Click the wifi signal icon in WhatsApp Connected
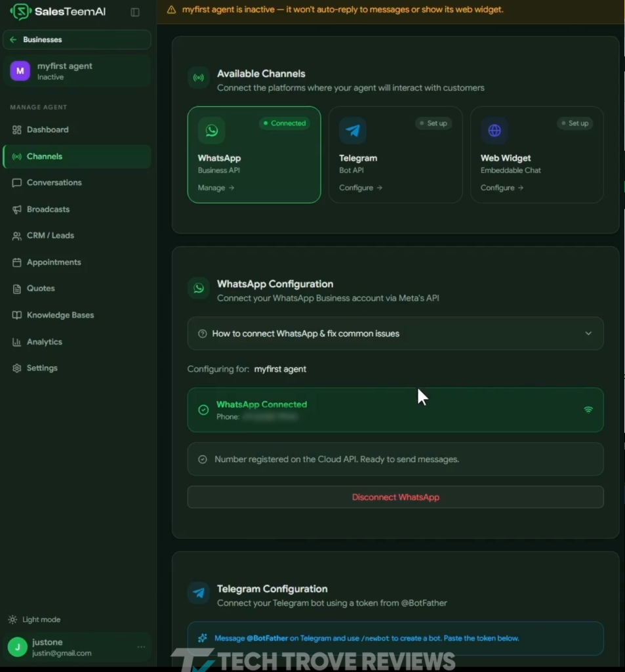Viewport: 625px width, 672px height. pos(588,409)
